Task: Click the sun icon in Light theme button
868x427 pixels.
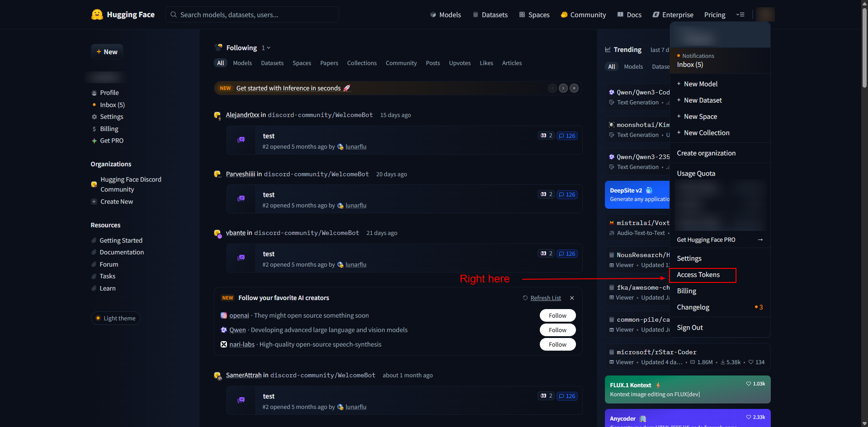Action: 98,318
